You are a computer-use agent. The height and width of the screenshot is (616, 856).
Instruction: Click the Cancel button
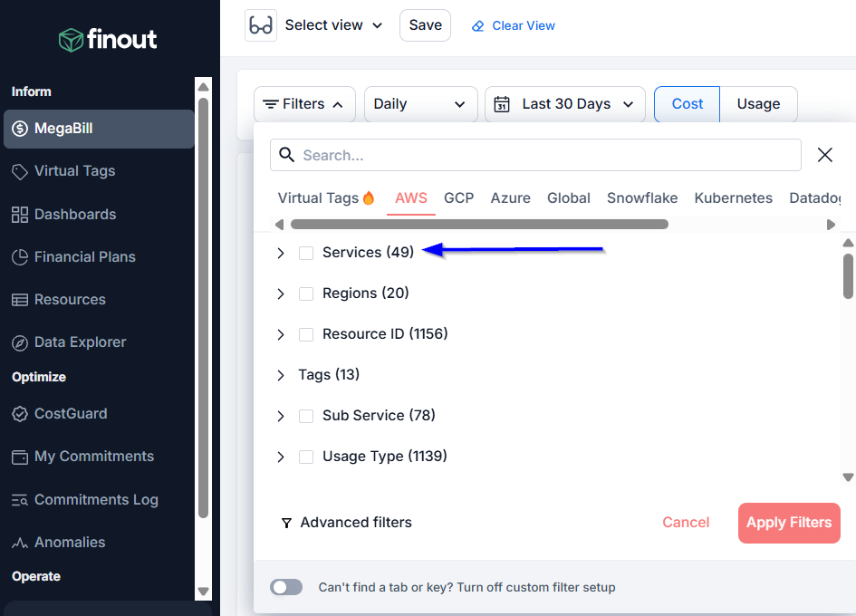pos(686,523)
